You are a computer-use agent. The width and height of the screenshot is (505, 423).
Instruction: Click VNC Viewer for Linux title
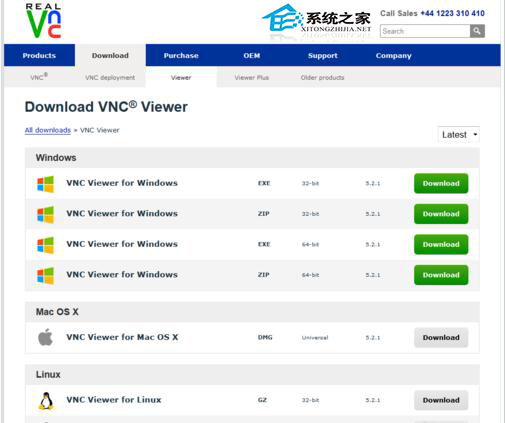(x=114, y=400)
